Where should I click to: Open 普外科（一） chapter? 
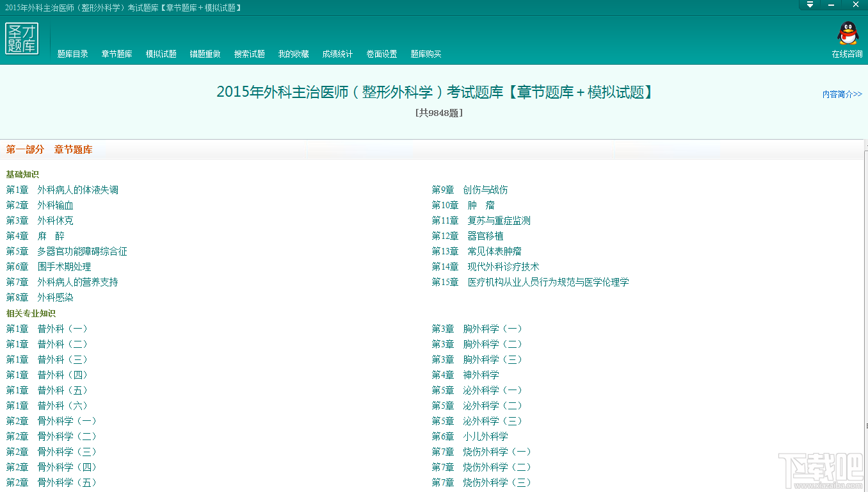47,329
